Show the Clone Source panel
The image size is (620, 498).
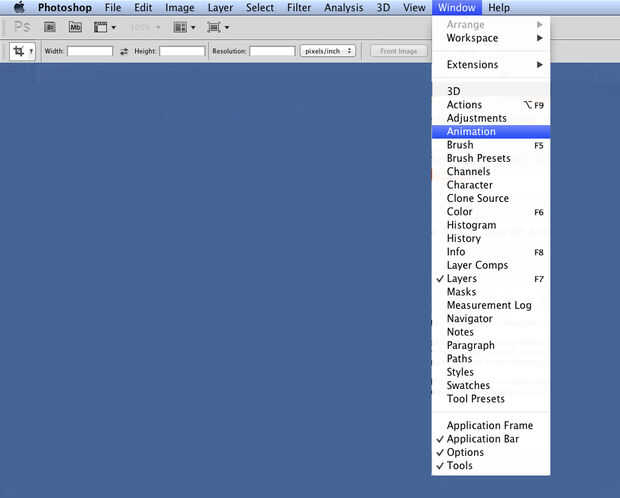[491, 198]
